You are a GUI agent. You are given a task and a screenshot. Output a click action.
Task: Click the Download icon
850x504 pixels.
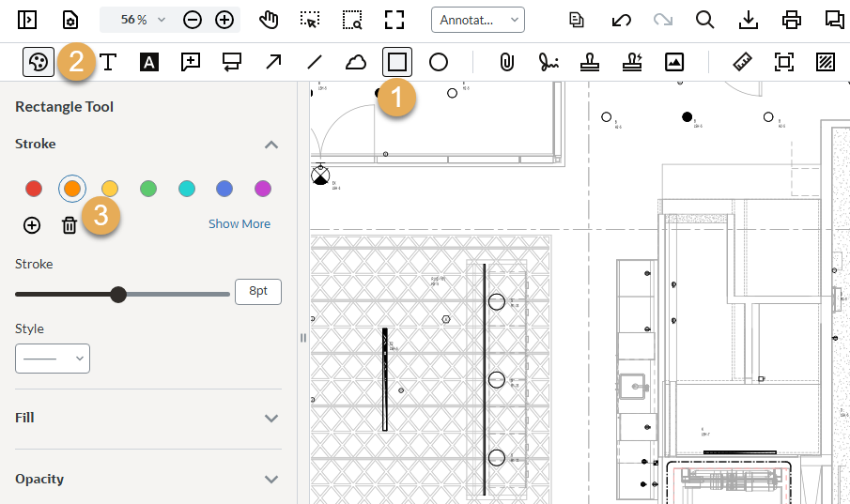749,20
